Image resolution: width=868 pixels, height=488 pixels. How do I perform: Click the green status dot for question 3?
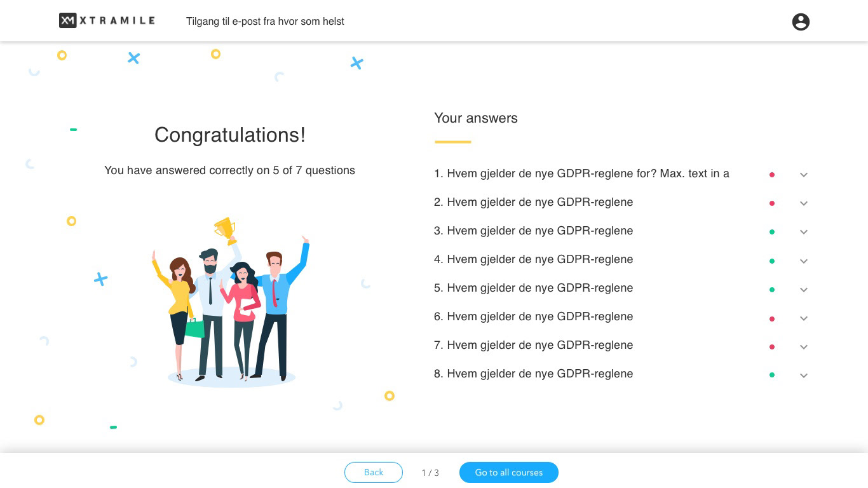(x=772, y=232)
